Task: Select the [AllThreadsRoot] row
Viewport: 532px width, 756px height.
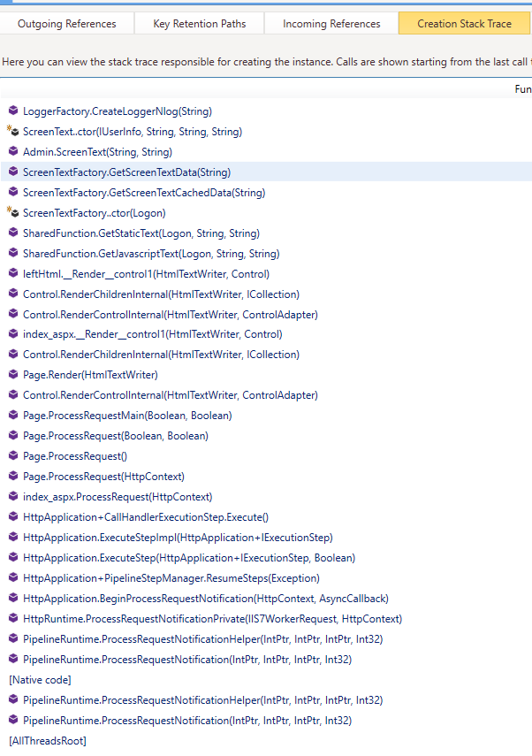Action: (x=266, y=741)
